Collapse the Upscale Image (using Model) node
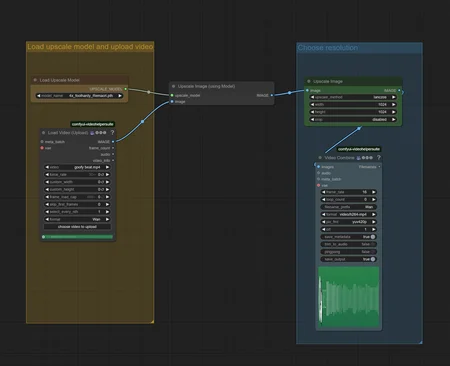Viewport: 450px width, 366px height. [x=173, y=86]
